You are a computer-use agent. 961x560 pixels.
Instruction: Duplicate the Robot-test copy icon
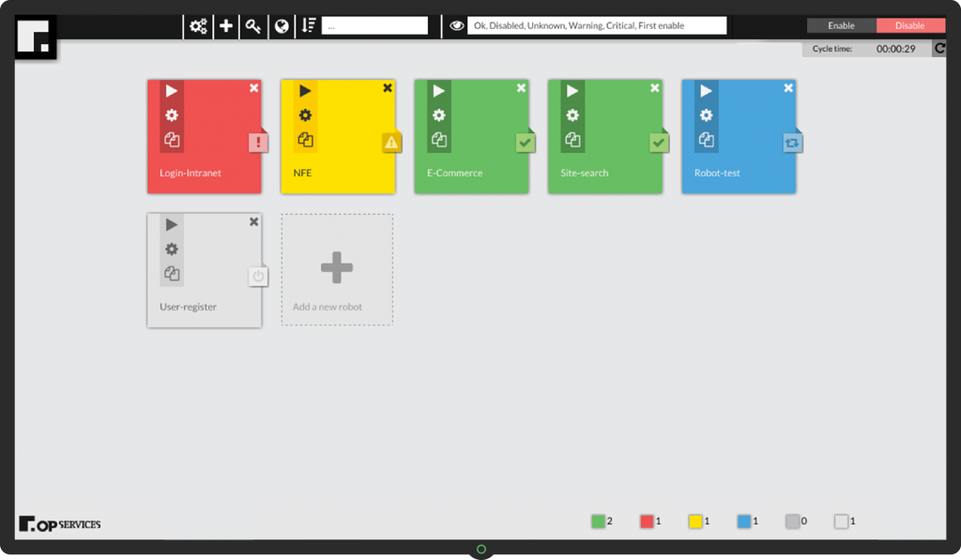[x=706, y=140]
